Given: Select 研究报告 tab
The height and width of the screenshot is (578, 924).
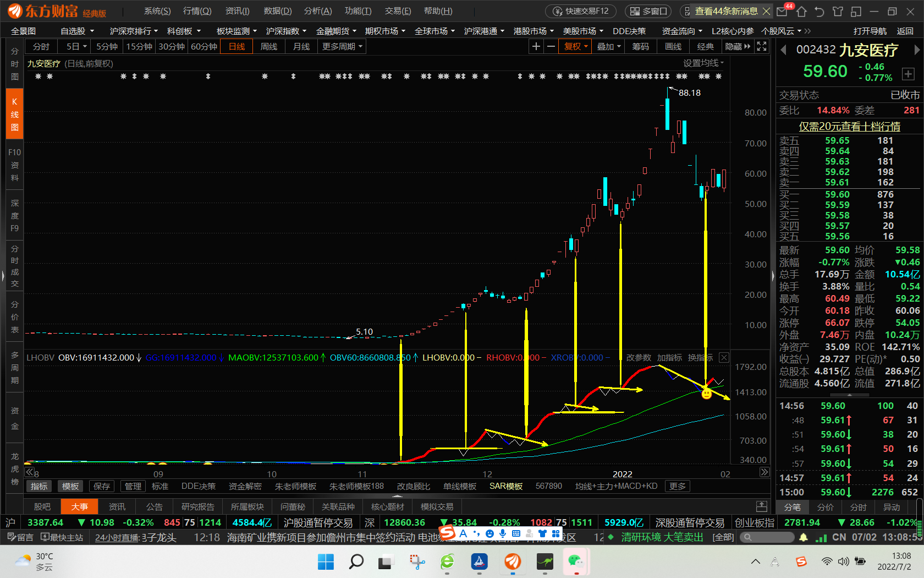Looking at the screenshot, I should pos(198,506).
